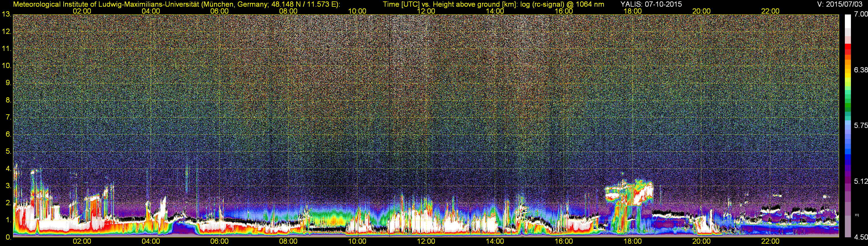Select the 20:00 label on the top time axis
Viewport: 868px width, 246px height.
point(702,11)
